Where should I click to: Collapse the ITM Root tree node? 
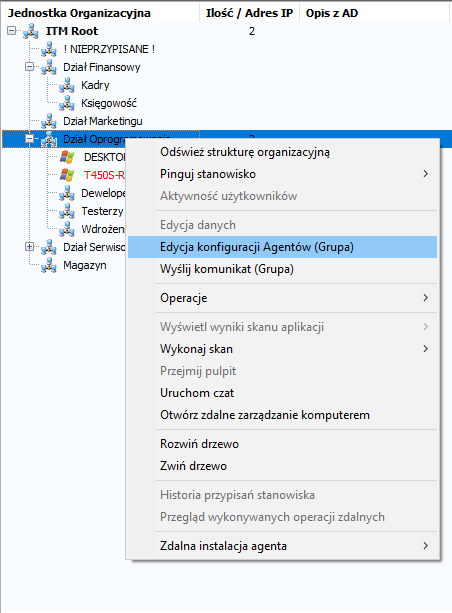pyautogui.click(x=12, y=30)
